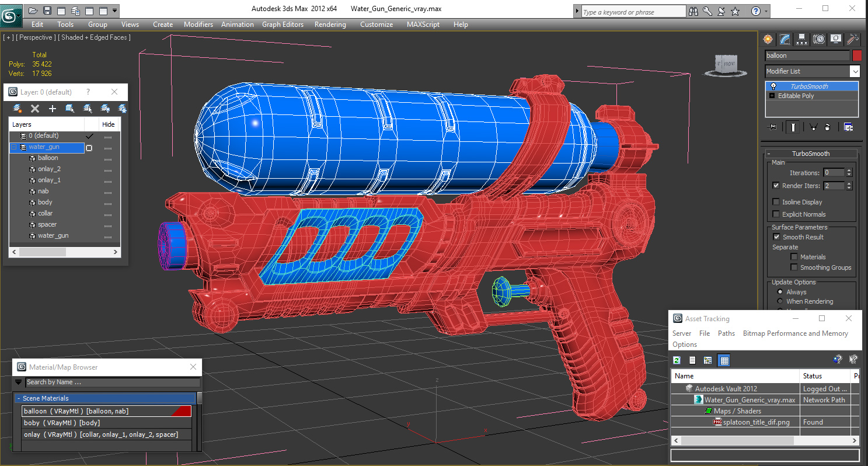Click the blue Help question mark icon
Image resolution: width=868 pixels, height=466 pixels.
[755, 11]
